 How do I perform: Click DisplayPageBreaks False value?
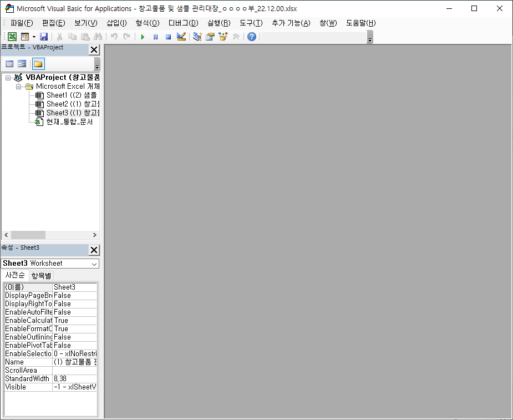point(75,296)
